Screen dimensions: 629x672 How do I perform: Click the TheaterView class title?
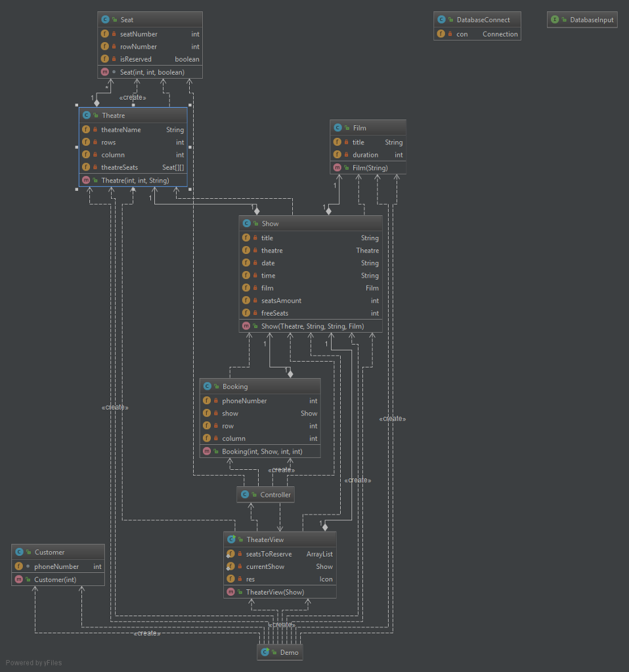click(265, 539)
